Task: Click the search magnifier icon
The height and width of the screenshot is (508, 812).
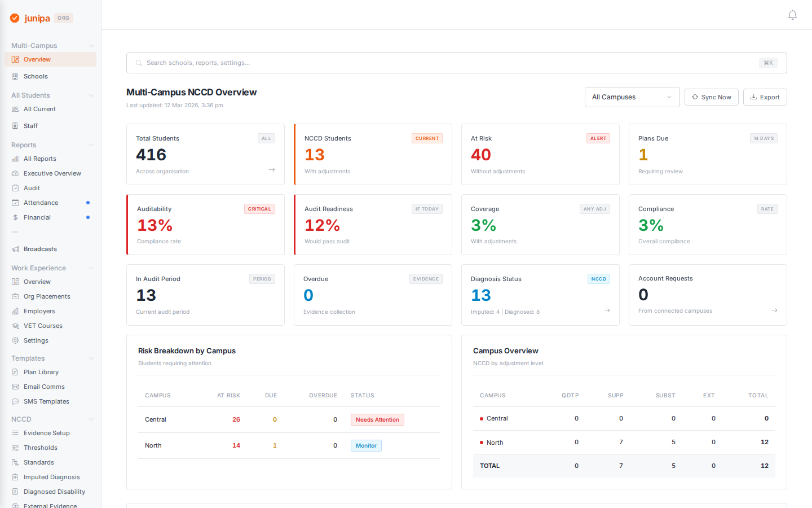Action: click(139, 63)
